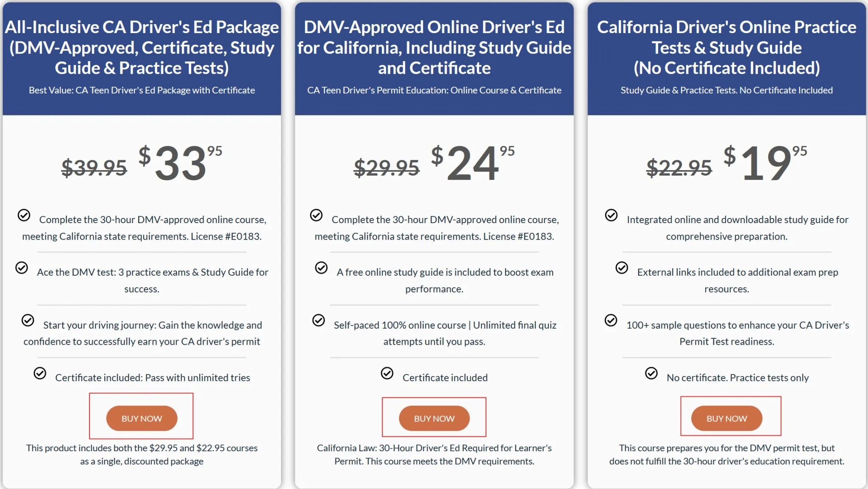Image resolution: width=868 pixels, height=489 pixels.
Task: Click checkmark icon next to 'Ace the DMV test'
Action: [22, 268]
